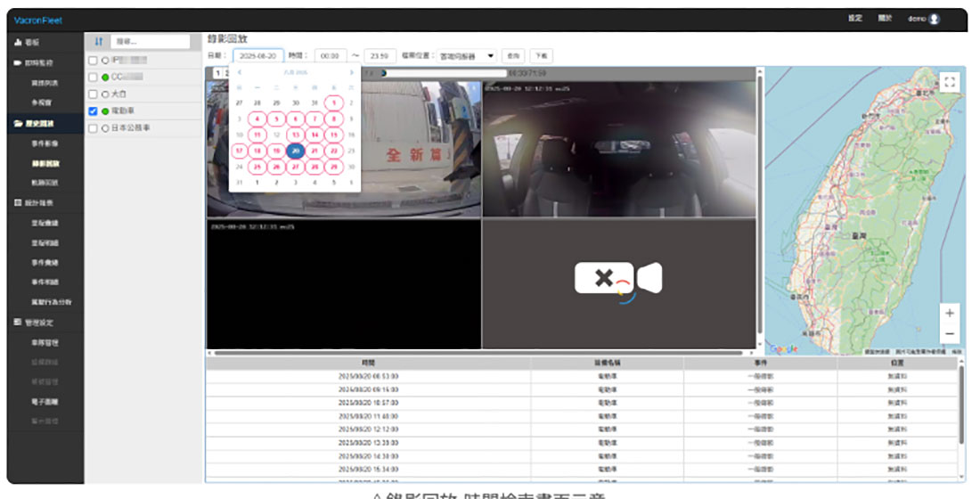Click the disconnected camera icon

(x=618, y=279)
